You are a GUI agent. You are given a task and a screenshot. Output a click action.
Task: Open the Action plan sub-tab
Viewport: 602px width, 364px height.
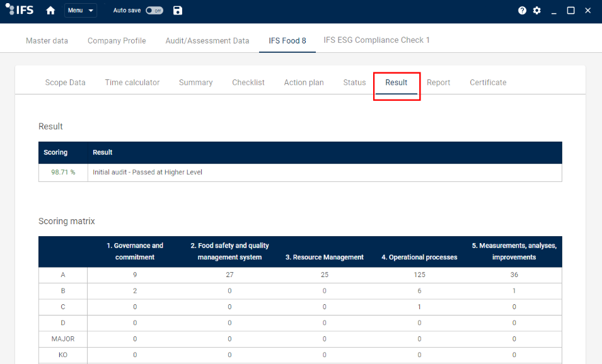304,82
